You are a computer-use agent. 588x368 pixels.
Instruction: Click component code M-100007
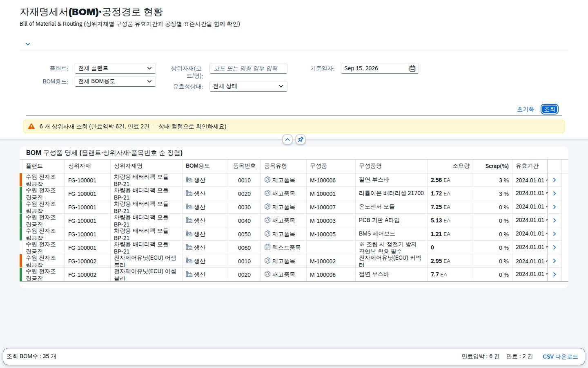tap(323, 207)
